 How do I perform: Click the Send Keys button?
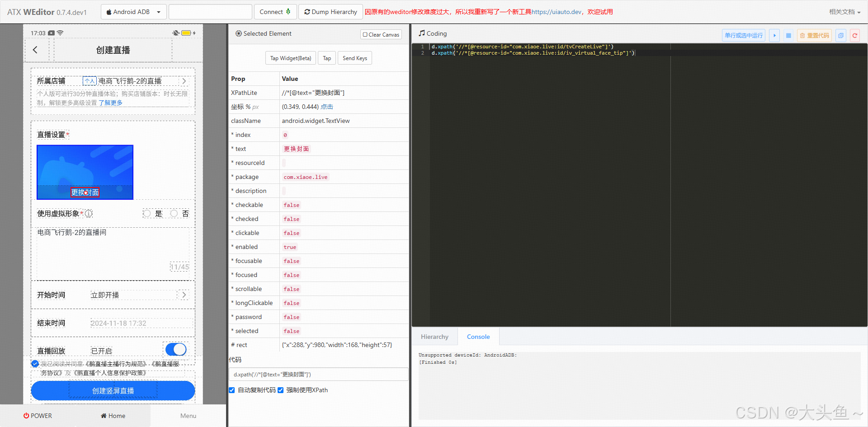pos(354,58)
